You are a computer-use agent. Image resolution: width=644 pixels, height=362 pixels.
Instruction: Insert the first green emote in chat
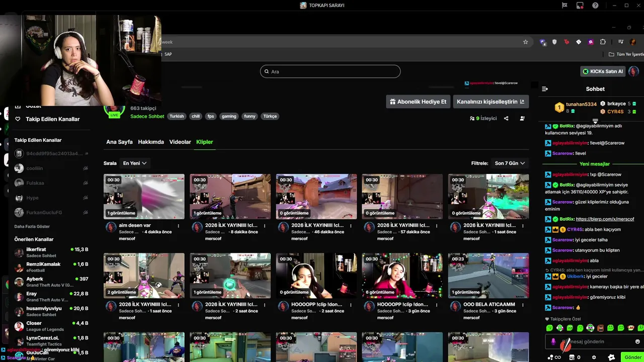pos(549,328)
